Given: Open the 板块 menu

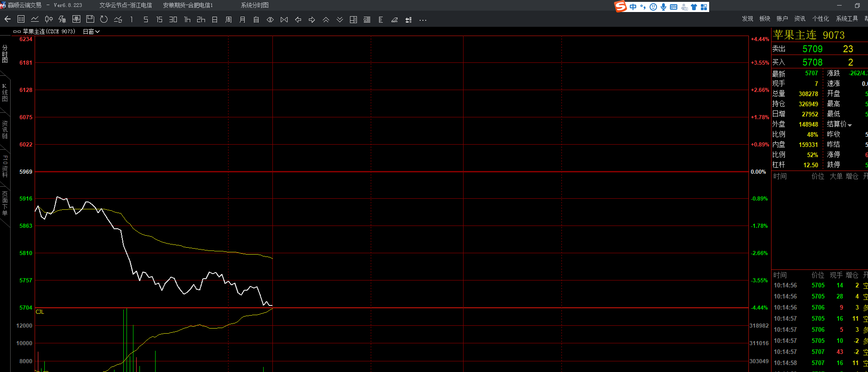Looking at the screenshot, I should click(x=765, y=18).
